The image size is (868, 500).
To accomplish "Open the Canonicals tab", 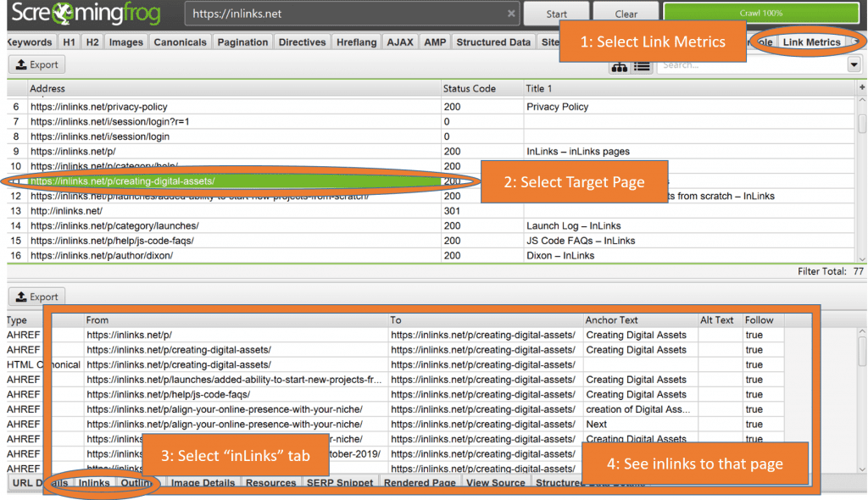I will [x=180, y=42].
